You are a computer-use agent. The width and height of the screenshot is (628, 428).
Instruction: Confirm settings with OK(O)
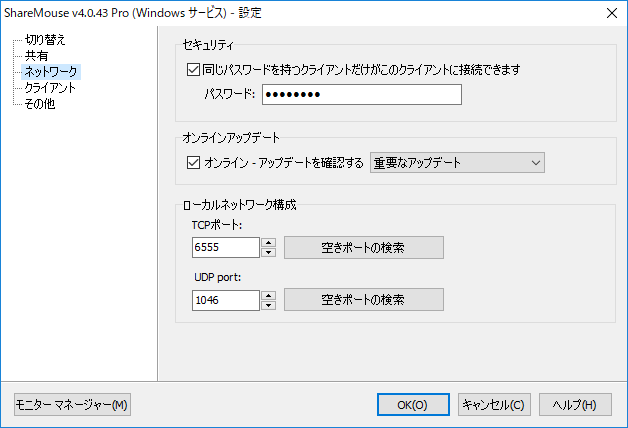pos(413,405)
